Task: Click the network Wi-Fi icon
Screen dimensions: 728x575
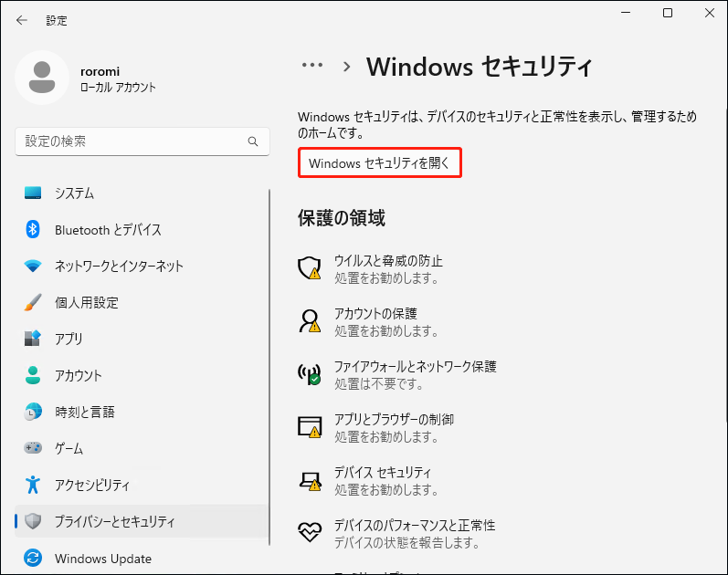Action: (33, 266)
